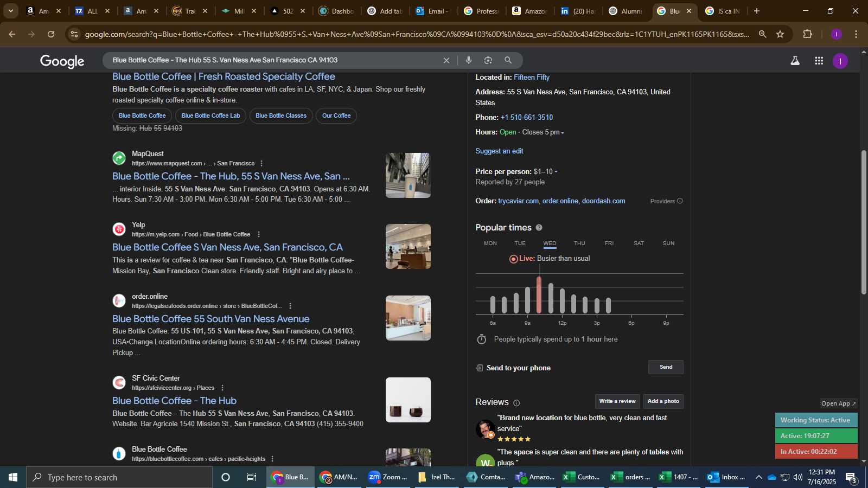Click the Windows taskbar search box
This screenshot has width=868, height=488.
pyautogui.click(x=119, y=477)
